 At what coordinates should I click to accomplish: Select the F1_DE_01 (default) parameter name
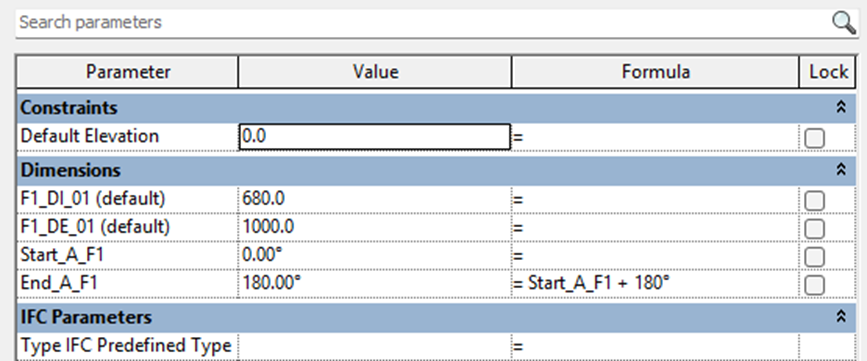click(95, 226)
